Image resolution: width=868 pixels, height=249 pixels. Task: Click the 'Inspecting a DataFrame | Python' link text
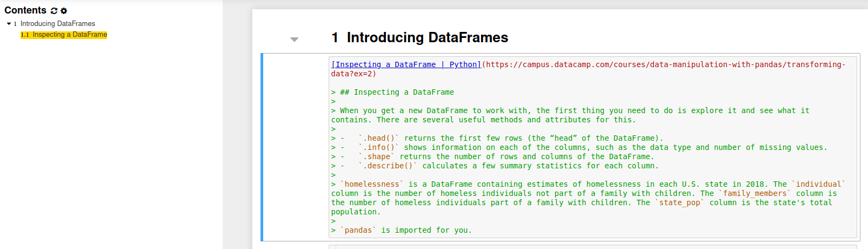pos(406,64)
